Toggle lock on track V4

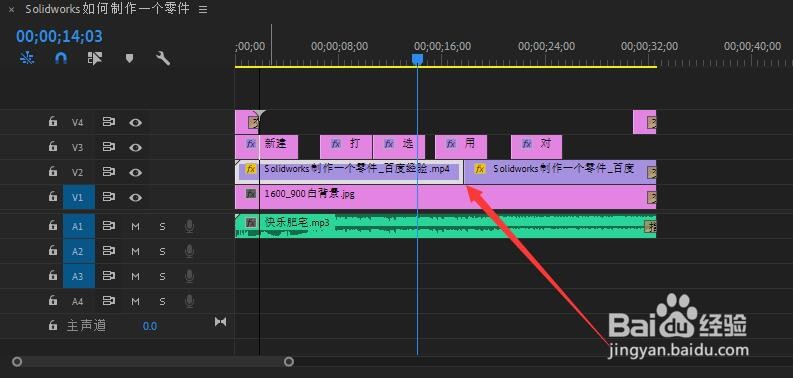tap(53, 121)
